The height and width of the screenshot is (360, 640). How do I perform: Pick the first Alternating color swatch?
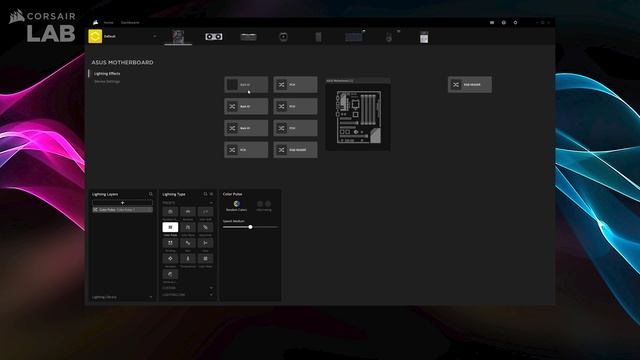click(260, 204)
